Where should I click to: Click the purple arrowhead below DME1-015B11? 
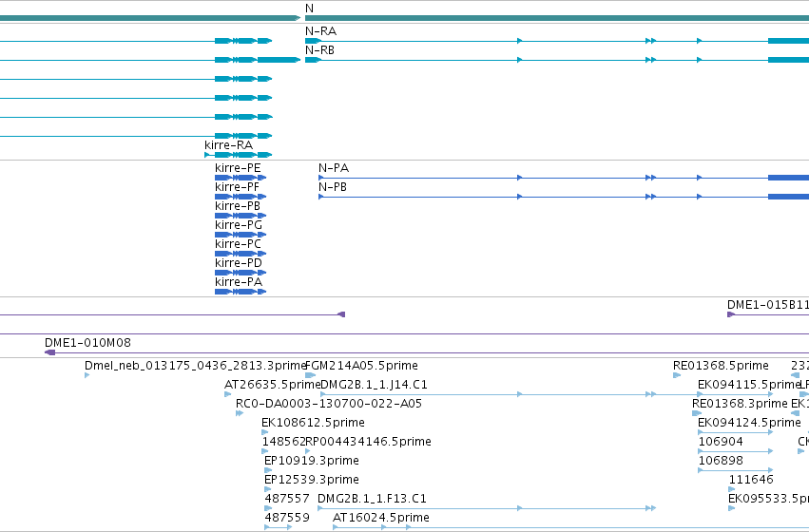click(x=731, y=314)
